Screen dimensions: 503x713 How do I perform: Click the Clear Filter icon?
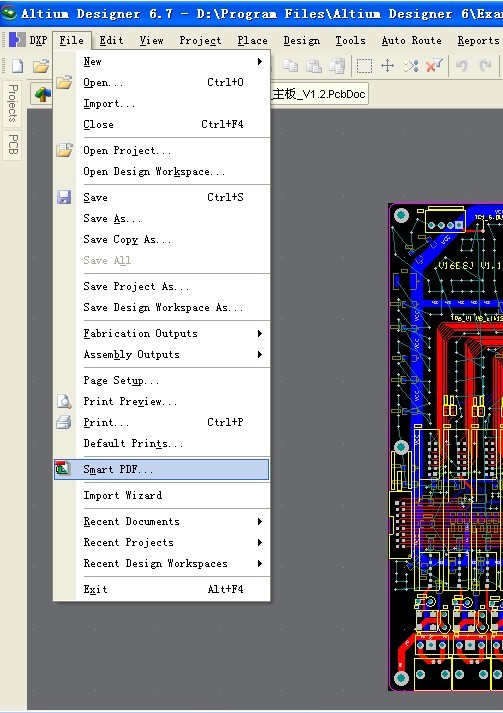point(434,66)
